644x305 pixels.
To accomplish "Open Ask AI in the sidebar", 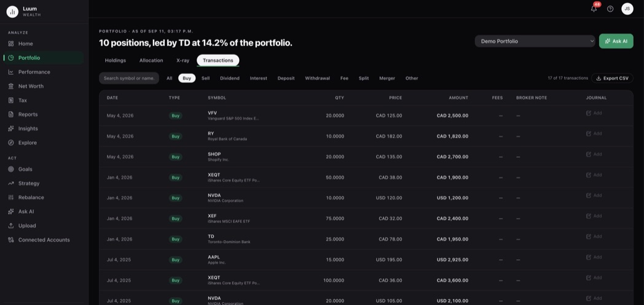I will pos(43,212).
